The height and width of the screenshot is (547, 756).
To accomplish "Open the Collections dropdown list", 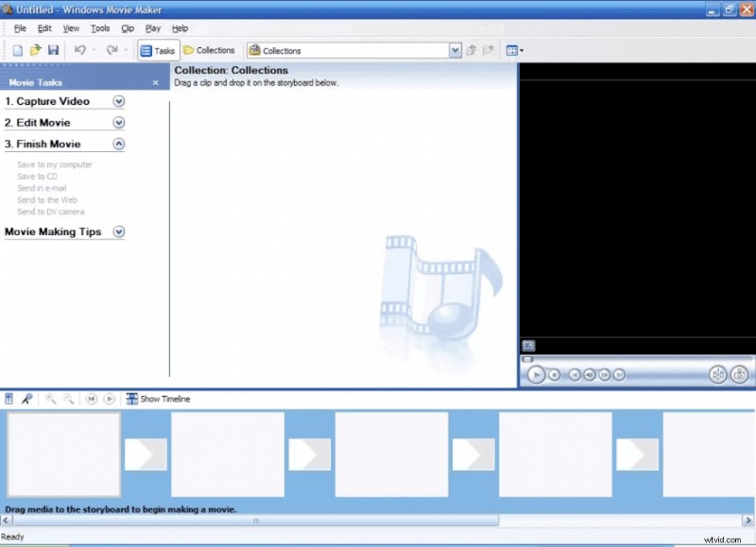I will [x=455, y=50].
